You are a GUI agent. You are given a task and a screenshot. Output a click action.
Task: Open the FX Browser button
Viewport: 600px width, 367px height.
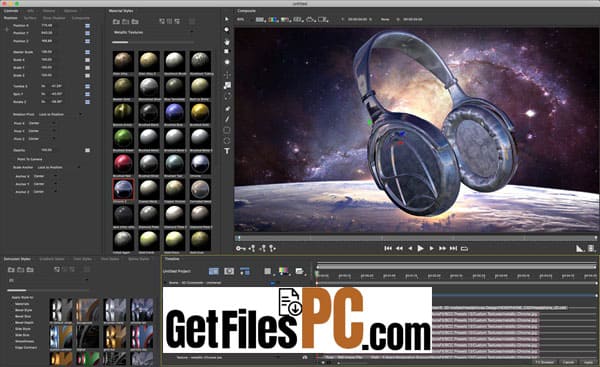point(545,362)
